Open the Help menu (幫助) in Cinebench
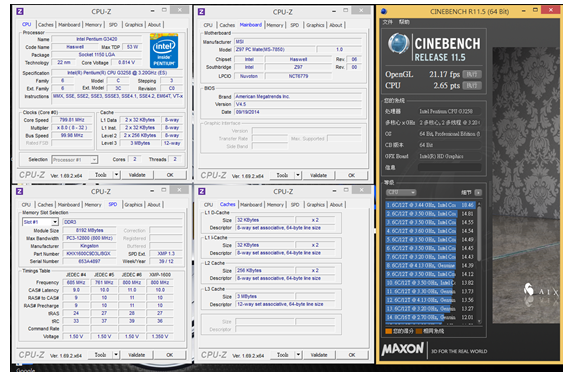This screenshot has height=372, width=565. tap(404, 22)
